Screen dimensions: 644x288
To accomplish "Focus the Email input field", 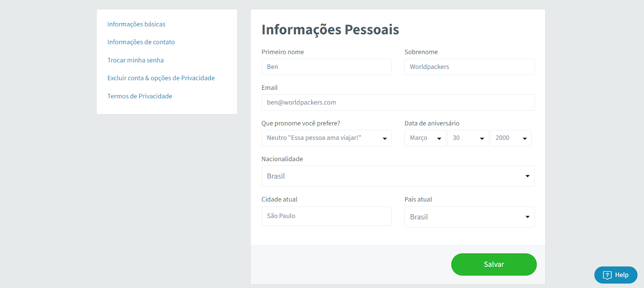I will pos(398,102).
